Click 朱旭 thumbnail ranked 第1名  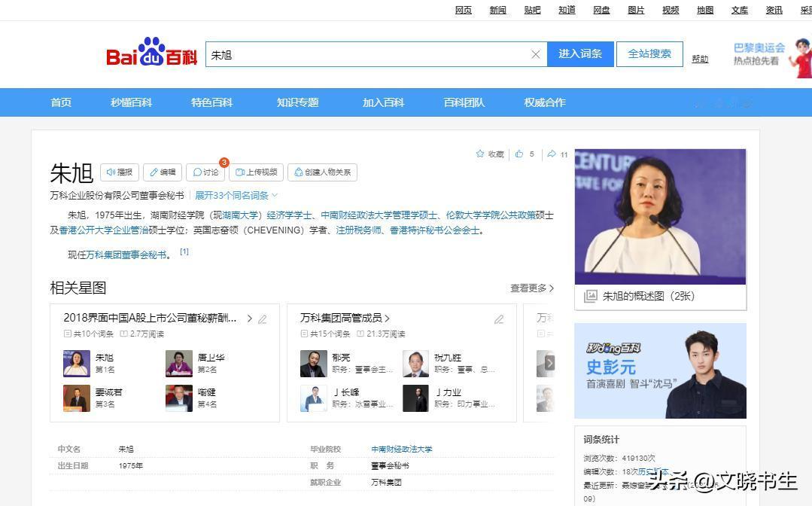pyautogui.click(x=77, y=364)
